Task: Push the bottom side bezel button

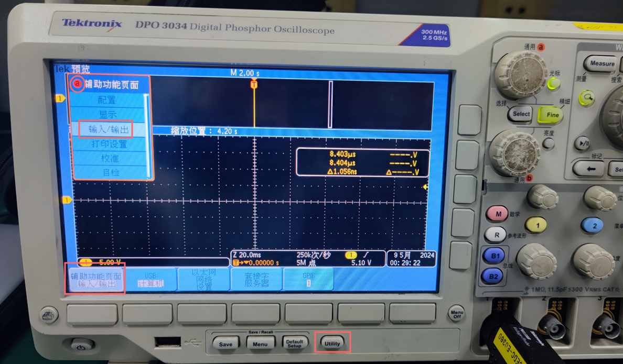Action: pyautogui.click(x=460, y=256)
